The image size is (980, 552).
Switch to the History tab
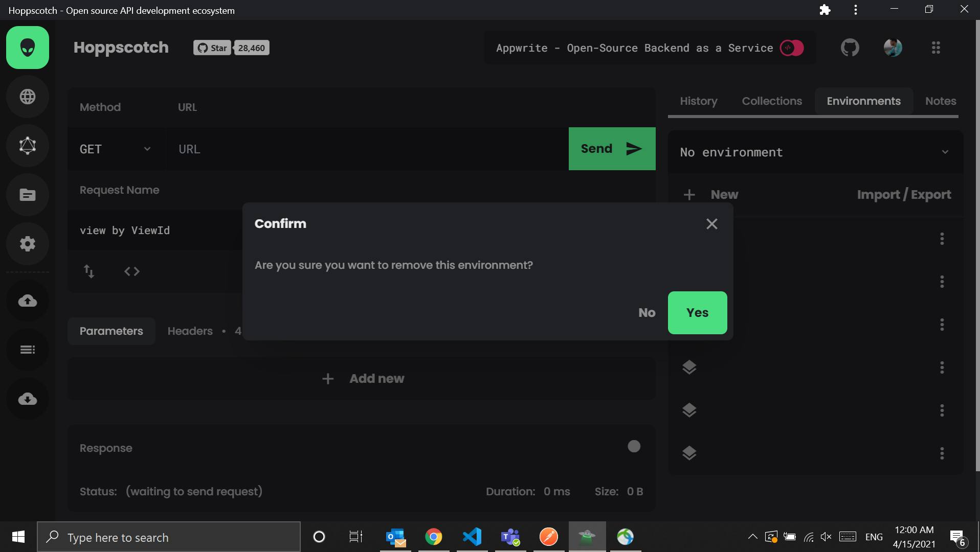coord(699,101)
